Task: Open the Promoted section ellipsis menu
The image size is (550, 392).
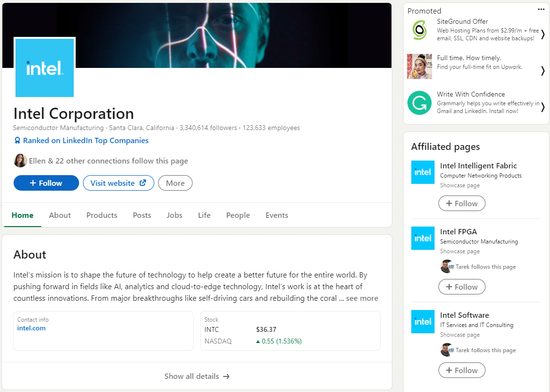Action: pyautogui.click(x=542, y=9)
